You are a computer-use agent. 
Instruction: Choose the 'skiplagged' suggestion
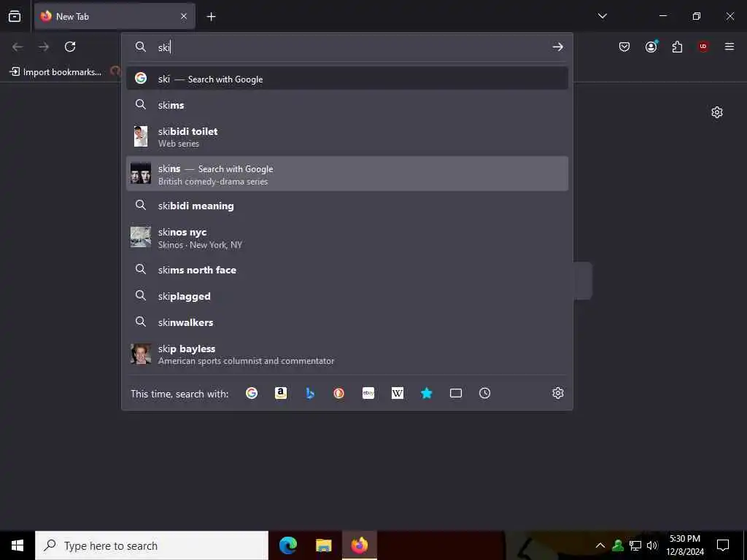tap(347, 296)
